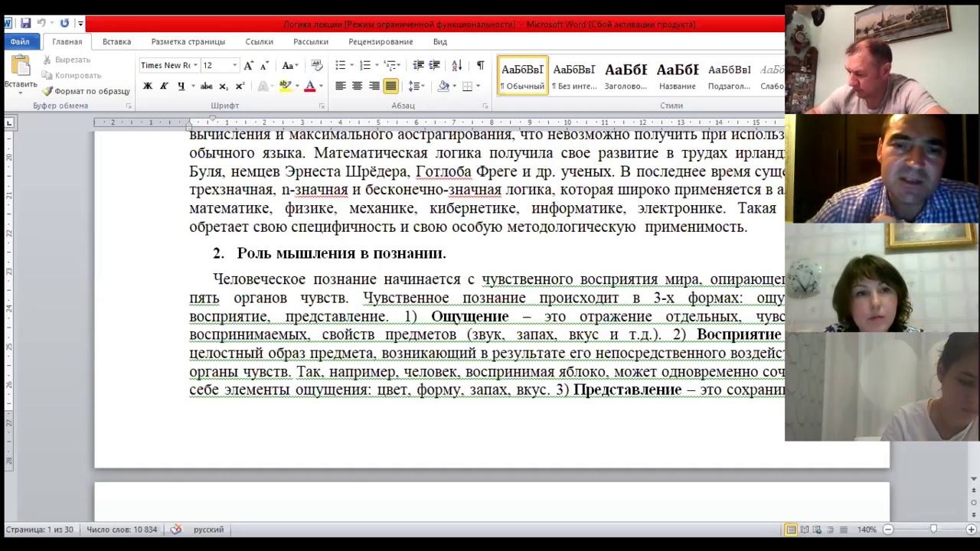Image resolution: width=980 pixels, height=551 pixels.
Task: Click Формат по образцу format painter
Action: [x=86, y=91]
